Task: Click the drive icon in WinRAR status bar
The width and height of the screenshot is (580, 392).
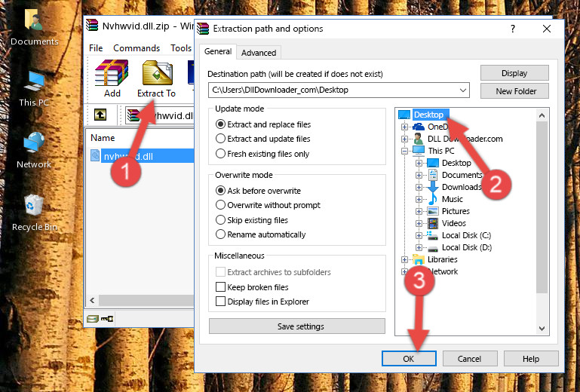Action: (93, 318)
